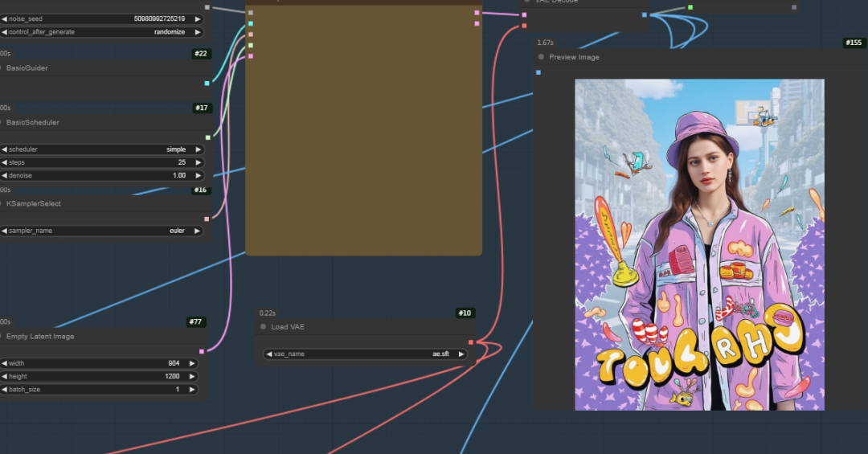This screenshot has height=454, width=868.
Task: Select next scheduler option
Action: pyautogui.click(x=198, y=149)
